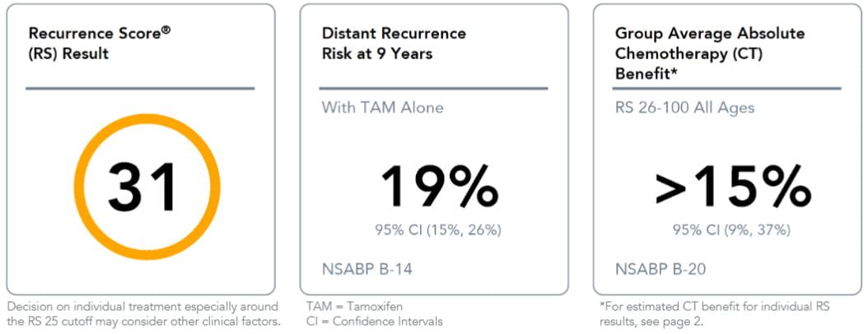Click the RS 25 cutoff decision footnote

pos(142,314)
